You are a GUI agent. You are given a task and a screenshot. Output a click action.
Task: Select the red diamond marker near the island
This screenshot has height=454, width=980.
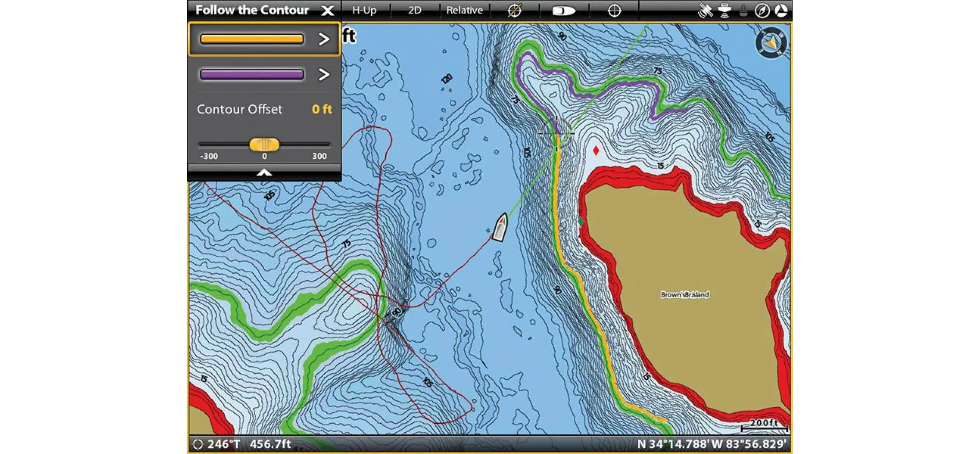pyautogui.click(x=596, y=150)
